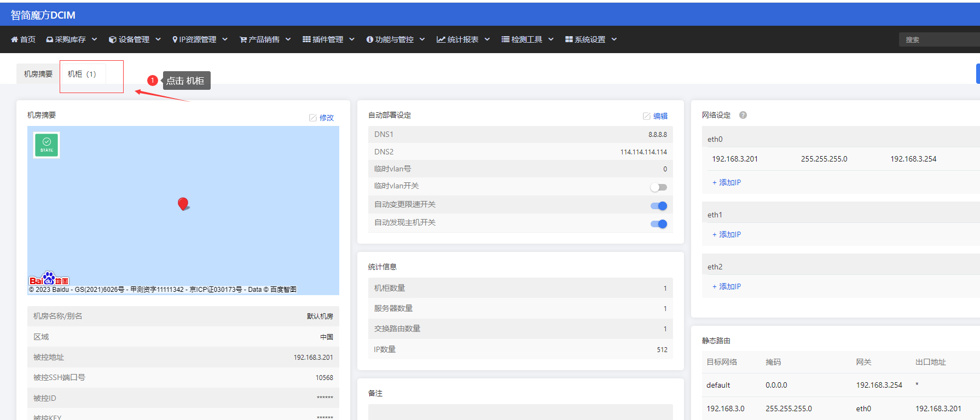Viewport: 980px width, 420px height.
Task: Click the 出口地址 column header
Action: 931,362
